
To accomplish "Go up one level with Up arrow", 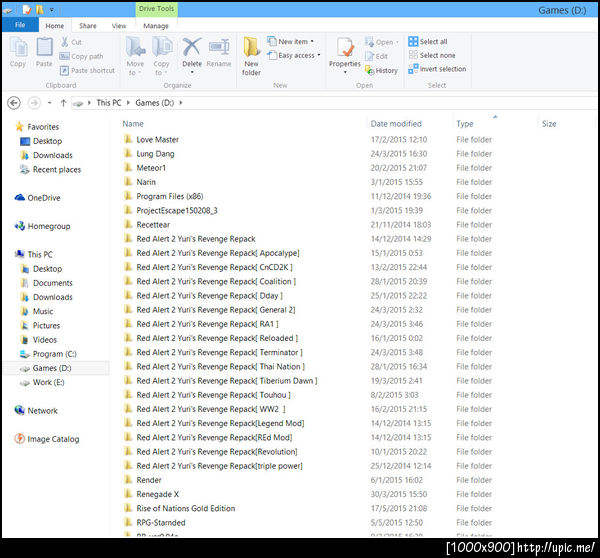I will [x=64, y=103].
